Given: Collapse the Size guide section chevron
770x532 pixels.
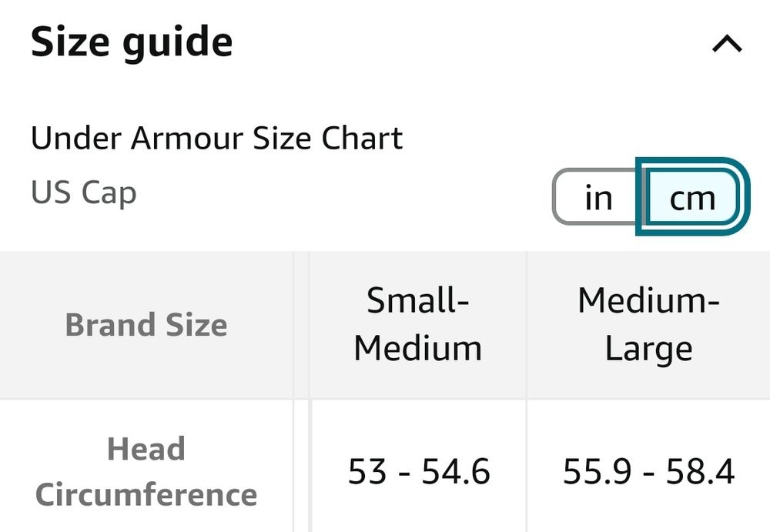Looking at the screenshot, I should [x=727, y=45].
